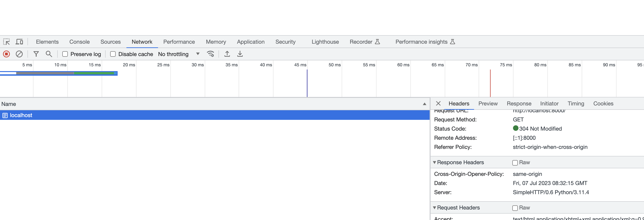The height and width of the screenshot is (220, 644).
Task: Select the Inspect element tool
Action: tap(7, 41)
